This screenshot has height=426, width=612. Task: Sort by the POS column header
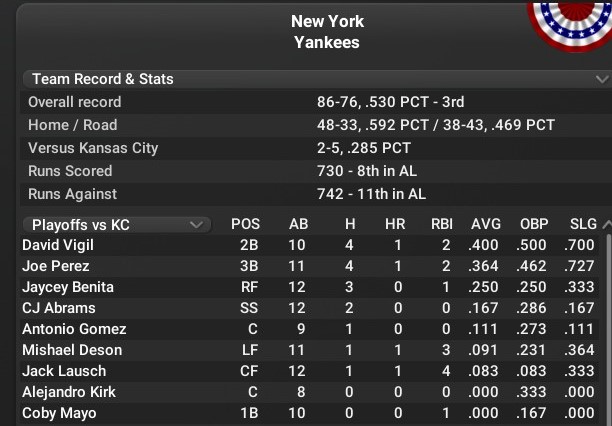click(245, 224)
